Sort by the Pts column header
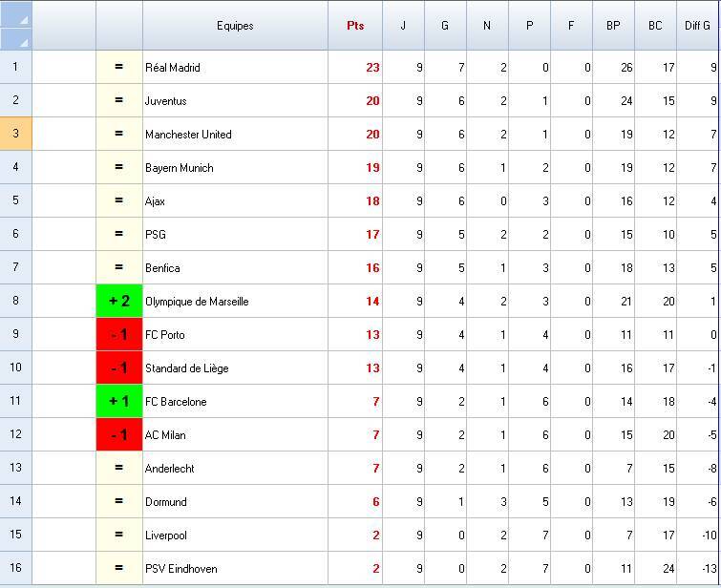 (x=355, y=26)
